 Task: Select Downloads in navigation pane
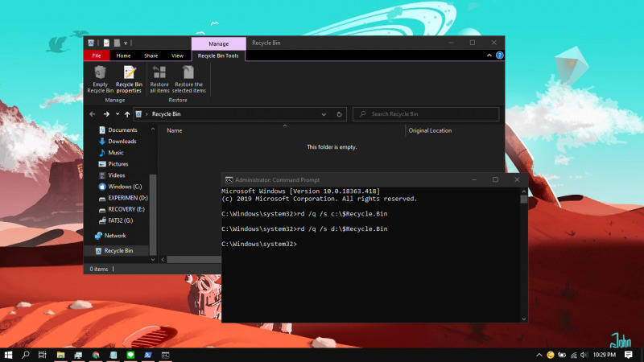point(118,142)
